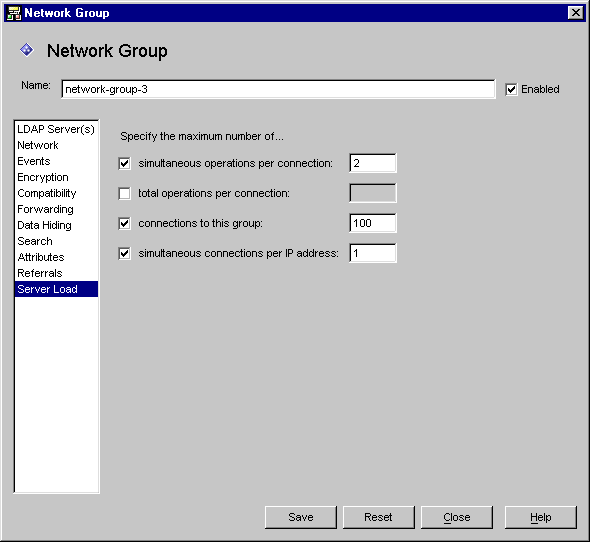Click the Name field with network-group-3
Viewport: 590px width, 542px height.
(x=278, y=89)
